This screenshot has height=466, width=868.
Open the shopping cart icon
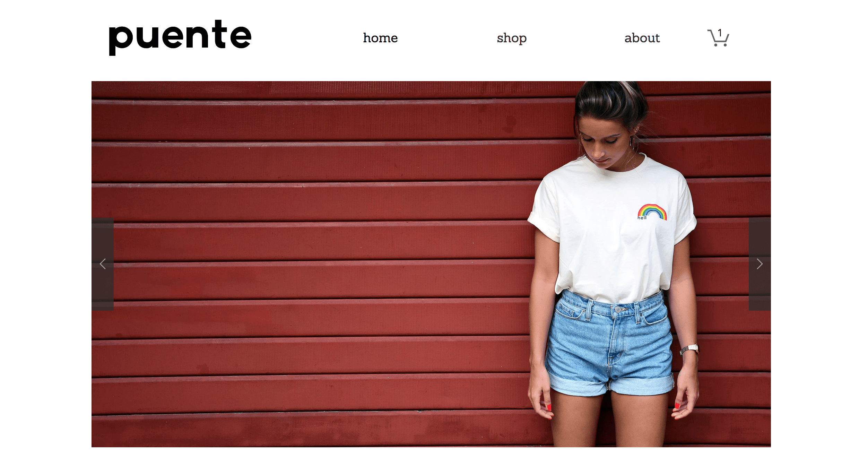(718, 38)
